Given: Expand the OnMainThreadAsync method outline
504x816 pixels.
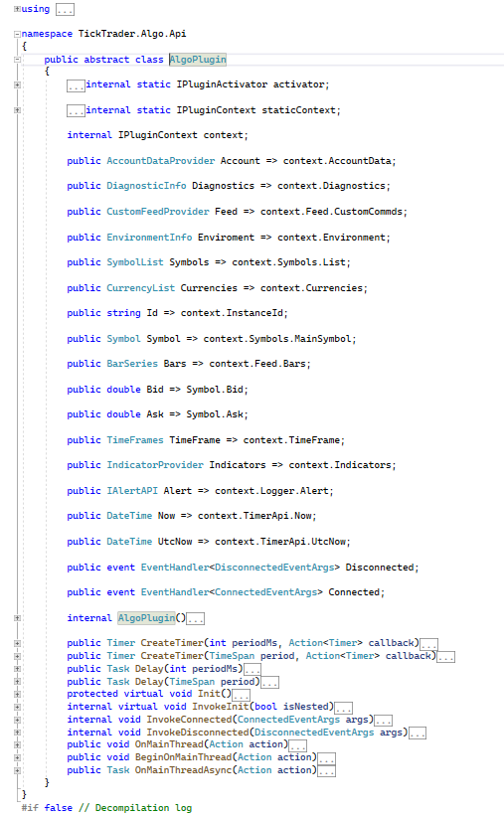Looking at the screenshot, I should [17, 770].
